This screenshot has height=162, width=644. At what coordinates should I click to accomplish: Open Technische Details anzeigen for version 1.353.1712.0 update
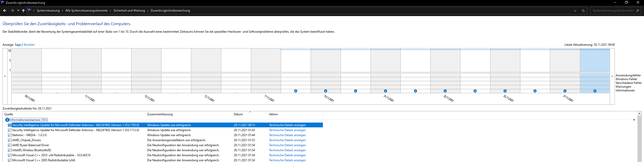click(x=287, y=130)
